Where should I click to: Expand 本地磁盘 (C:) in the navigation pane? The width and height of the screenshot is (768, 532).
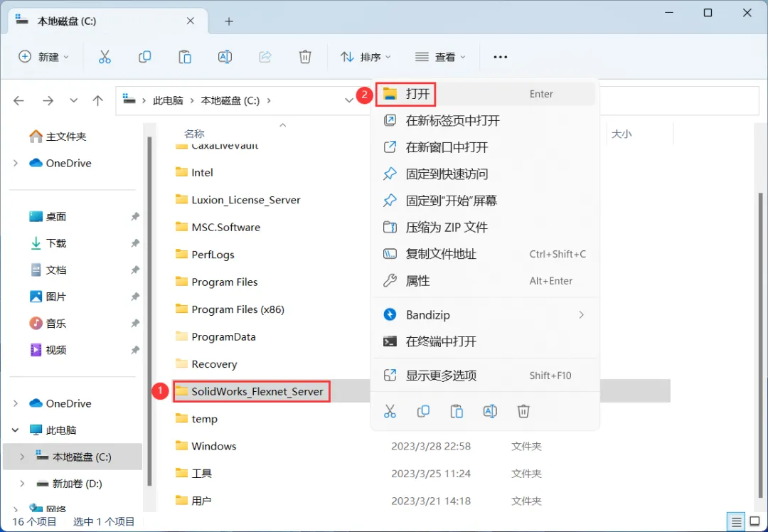tap(22, 457)
